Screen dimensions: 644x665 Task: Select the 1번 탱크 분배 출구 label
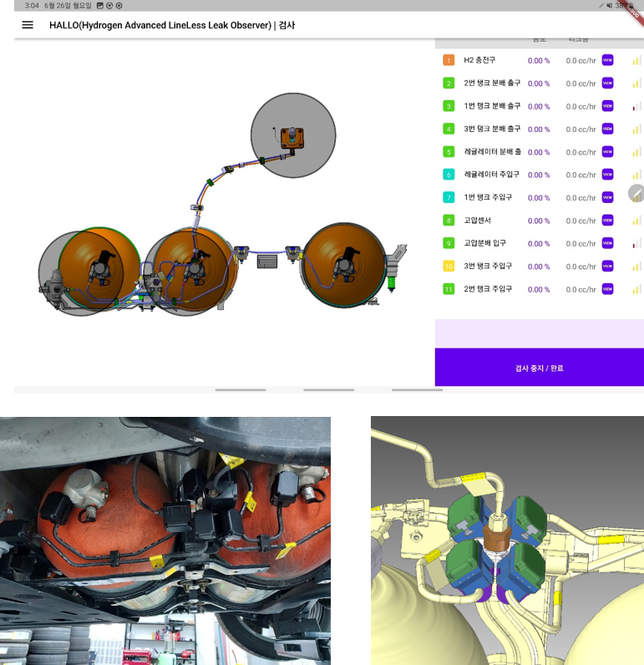492,105
